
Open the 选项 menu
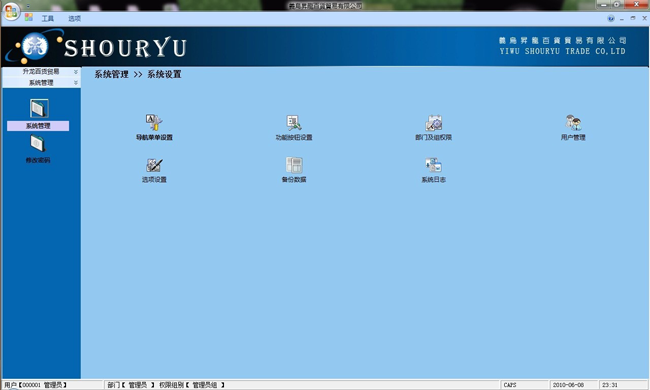tap(75, 18)
